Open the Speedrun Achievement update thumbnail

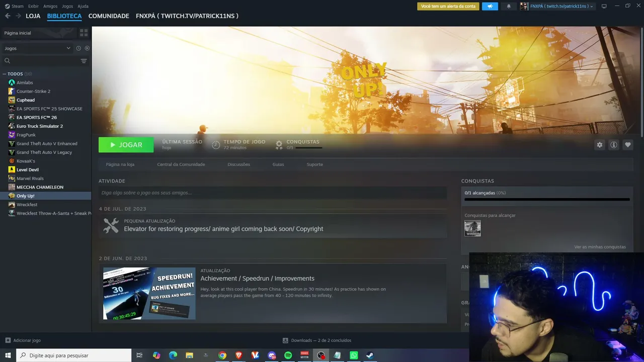pos(149,294)
